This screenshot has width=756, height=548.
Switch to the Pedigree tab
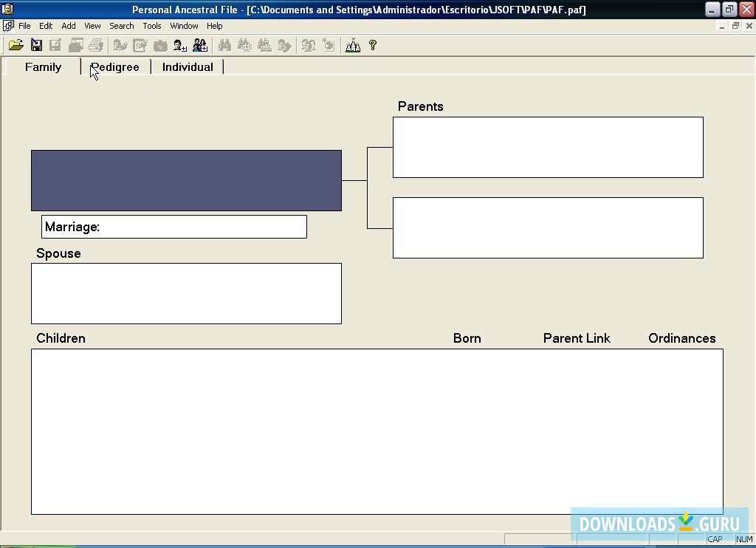pos(115,67)
